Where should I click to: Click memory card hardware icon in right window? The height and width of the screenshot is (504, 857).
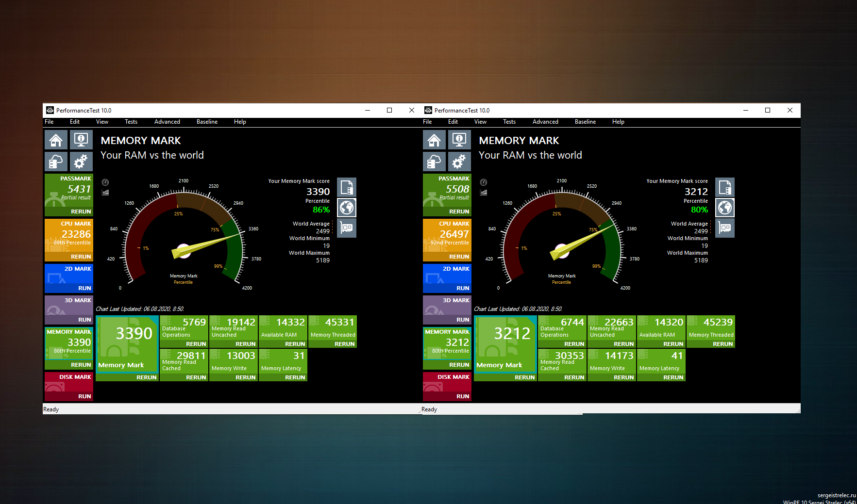pos(725,228)
